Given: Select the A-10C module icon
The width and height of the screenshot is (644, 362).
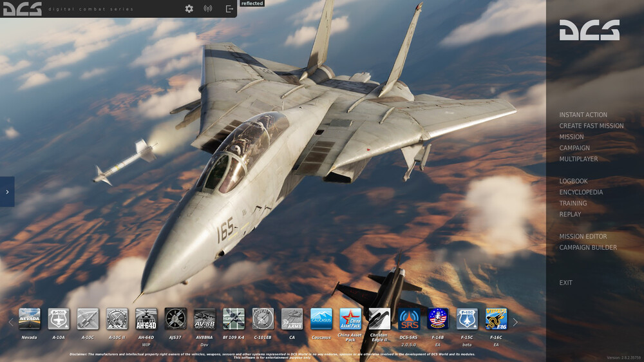Looking at the screenshot, I should pos(88,319).
